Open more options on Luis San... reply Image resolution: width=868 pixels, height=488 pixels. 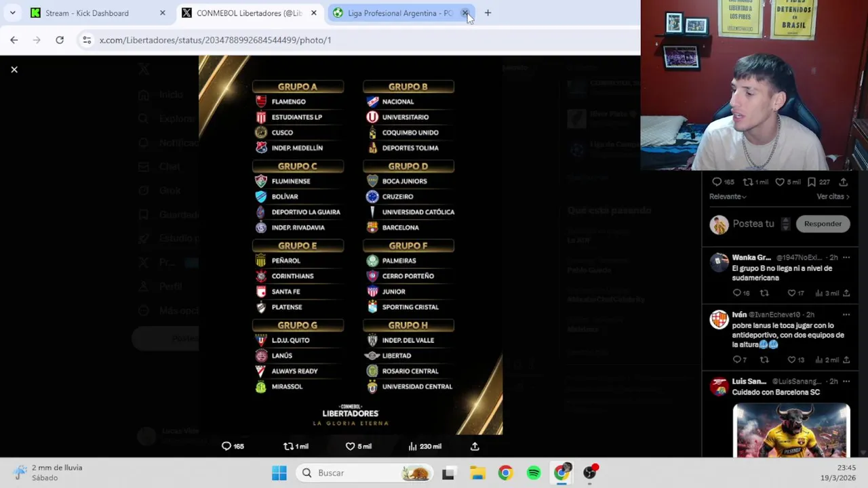[x=846, y=382]
